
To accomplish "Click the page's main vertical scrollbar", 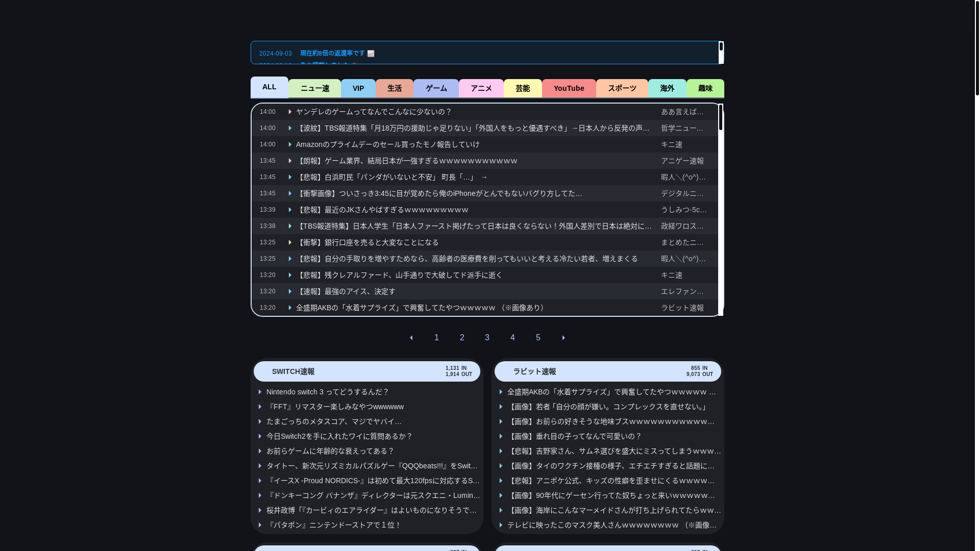I will (977, 275).
